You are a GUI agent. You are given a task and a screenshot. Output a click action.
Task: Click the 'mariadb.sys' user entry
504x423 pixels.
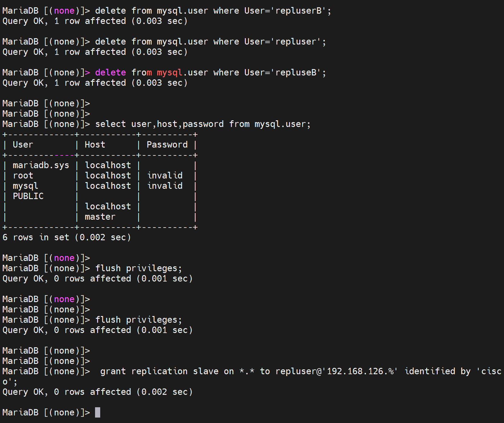(x=41, y=165)
